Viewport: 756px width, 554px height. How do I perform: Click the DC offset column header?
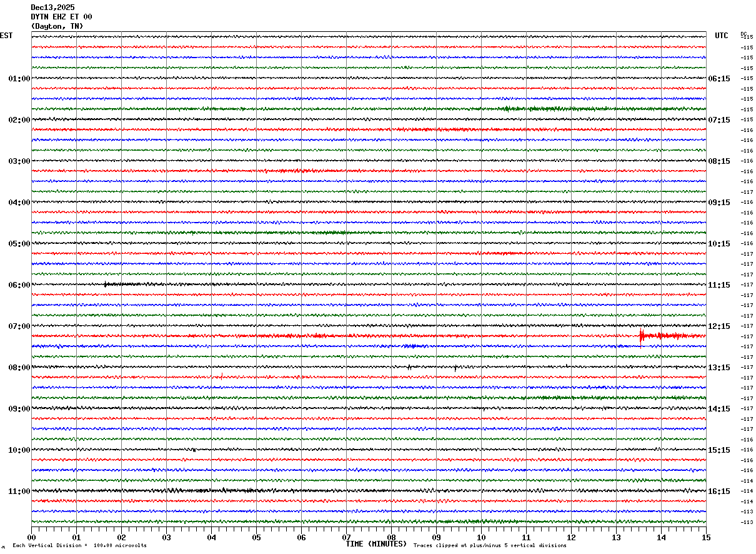pyautogui.click(x=744, y=34)
